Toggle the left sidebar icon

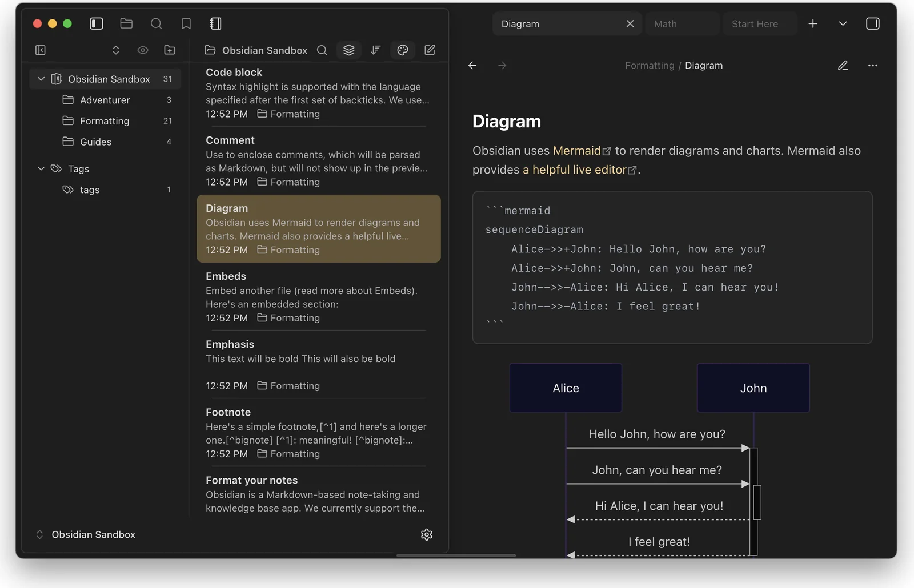click(x=97, y=23)
